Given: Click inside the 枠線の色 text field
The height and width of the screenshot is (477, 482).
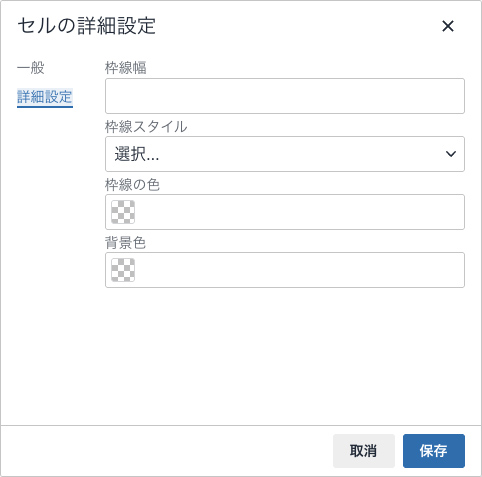Looking at the screenshot, I should [299, 212].
